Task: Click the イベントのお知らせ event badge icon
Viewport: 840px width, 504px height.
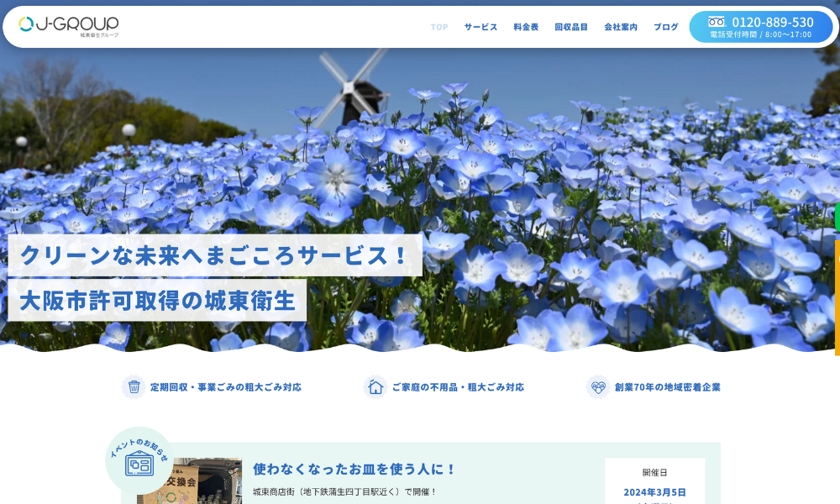Action: pyautogui.click(x=139, y=461)
